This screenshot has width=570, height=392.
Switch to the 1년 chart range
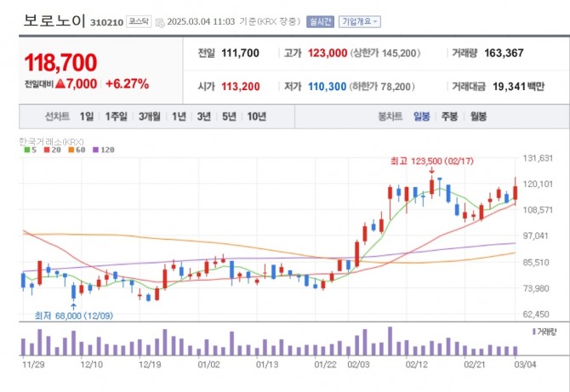tap(179, 116)
